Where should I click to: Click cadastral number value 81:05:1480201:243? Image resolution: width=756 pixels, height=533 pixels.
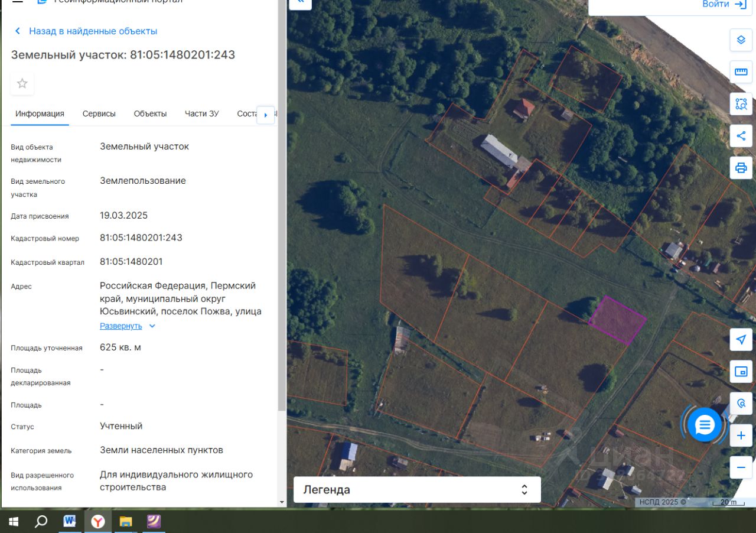[141, 238]
